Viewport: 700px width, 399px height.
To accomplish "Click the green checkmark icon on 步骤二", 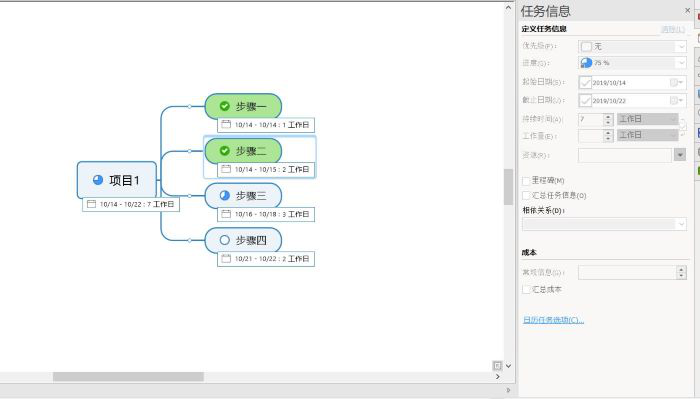I will pyautogui.click(x=225, y=151).
